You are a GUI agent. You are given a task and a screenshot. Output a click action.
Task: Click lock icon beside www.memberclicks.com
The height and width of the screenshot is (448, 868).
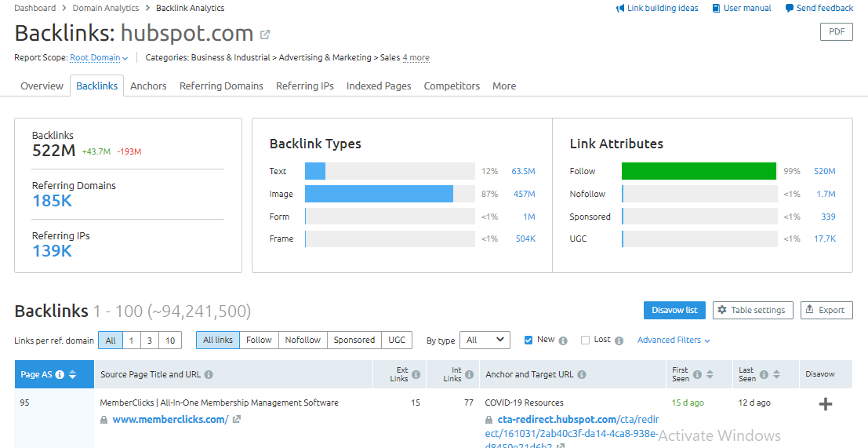pyautogui.click(x=104, y=421)
